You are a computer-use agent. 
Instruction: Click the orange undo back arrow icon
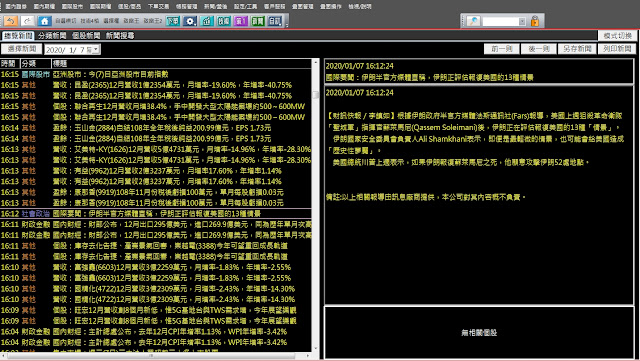(11, 21)
